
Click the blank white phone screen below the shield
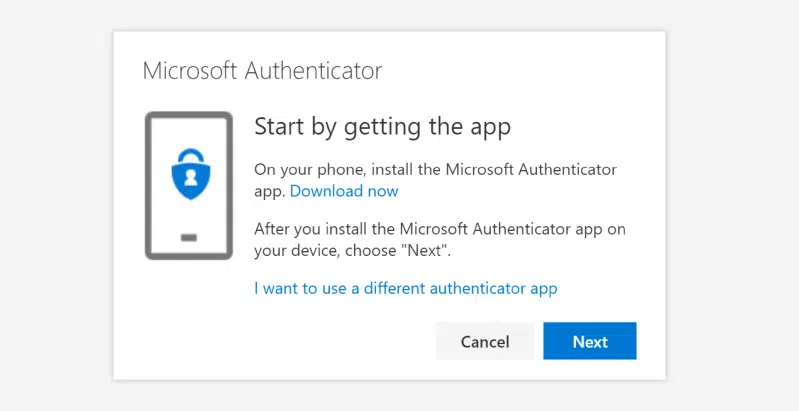(189, 216)
